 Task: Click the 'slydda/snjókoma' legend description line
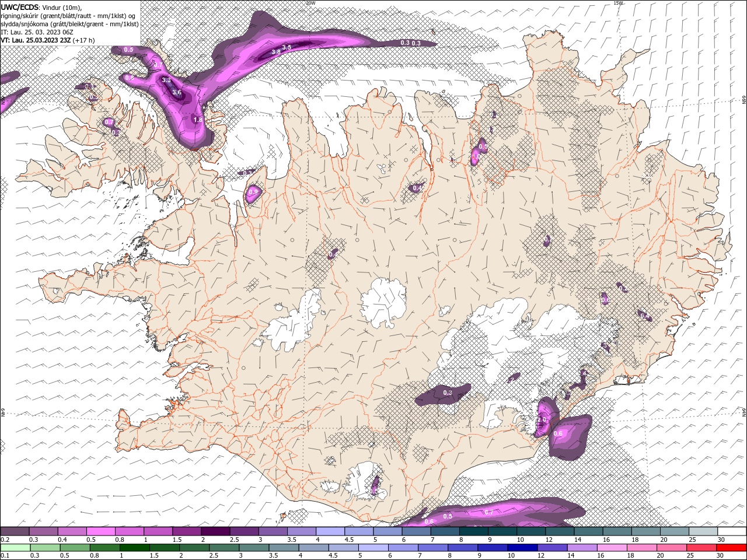point(70,24)
